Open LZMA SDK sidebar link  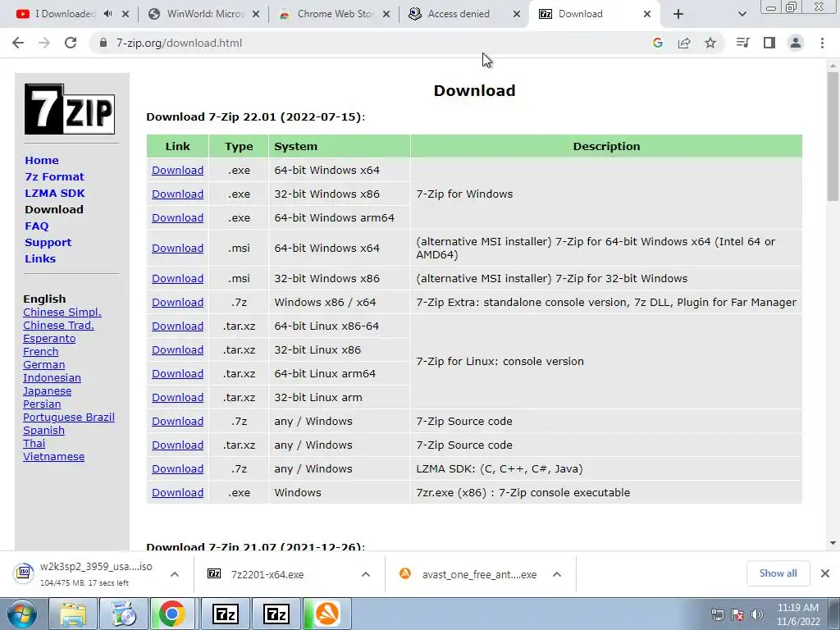(x=55, y=193)
